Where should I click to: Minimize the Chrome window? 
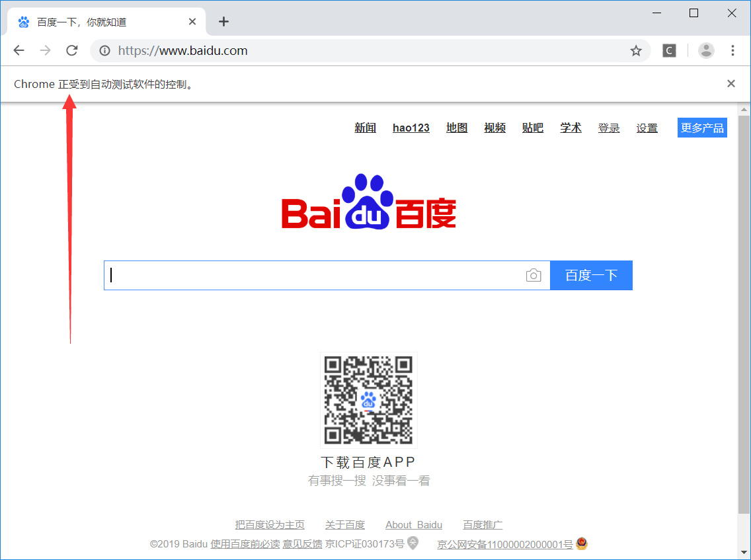pos(656,13)
